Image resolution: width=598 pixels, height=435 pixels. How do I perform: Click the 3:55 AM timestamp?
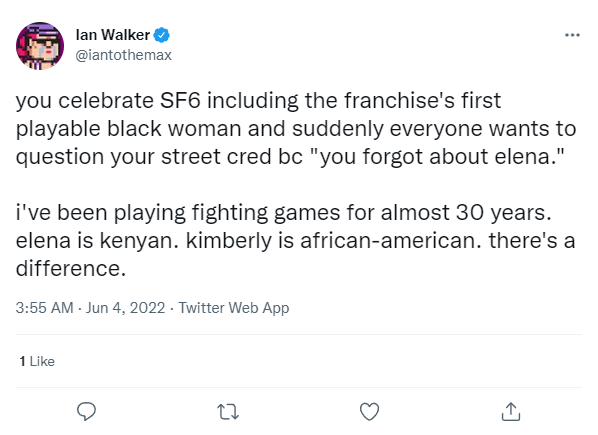point(45,308)
